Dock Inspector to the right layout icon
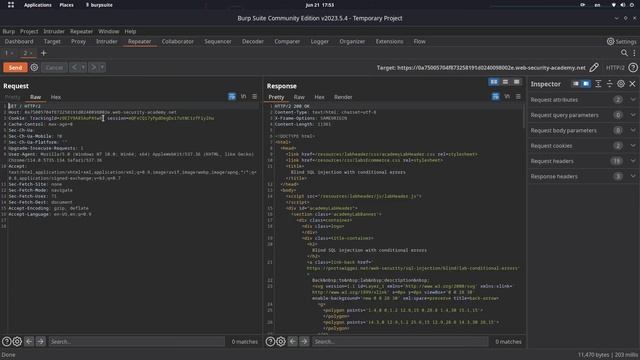The height and width of the screenshot is (360, 640). point(586,84)
